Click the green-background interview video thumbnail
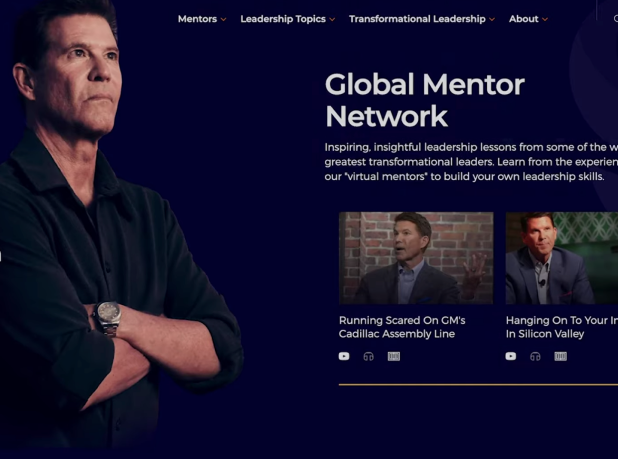The image size is (618, 459). coord(562,258)
